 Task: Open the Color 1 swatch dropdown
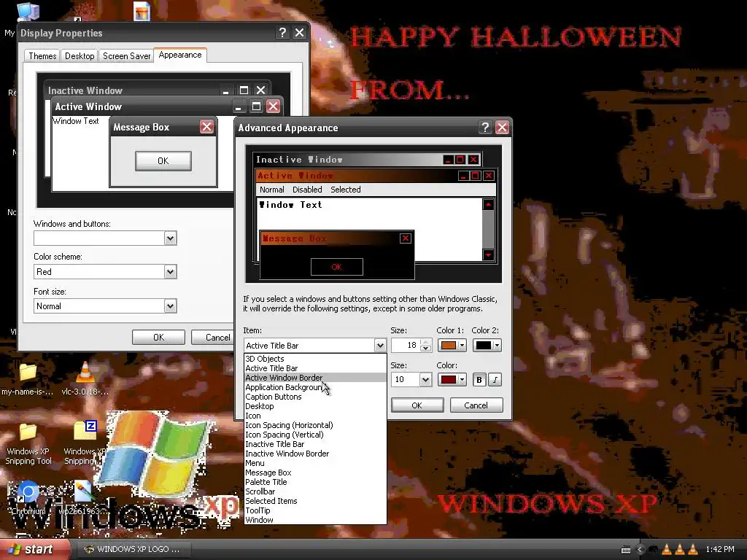(x=451, y=345)
